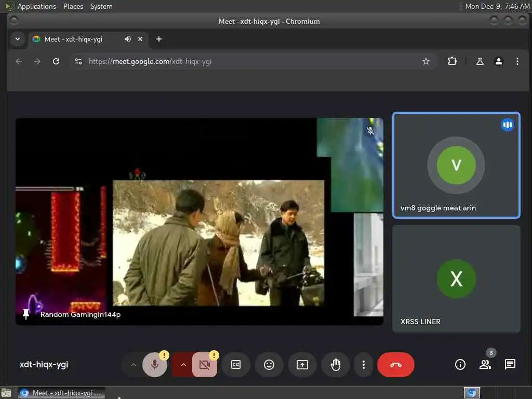
Task: Click the pinned Random Gamingin144p video
Action: (199, 221)
